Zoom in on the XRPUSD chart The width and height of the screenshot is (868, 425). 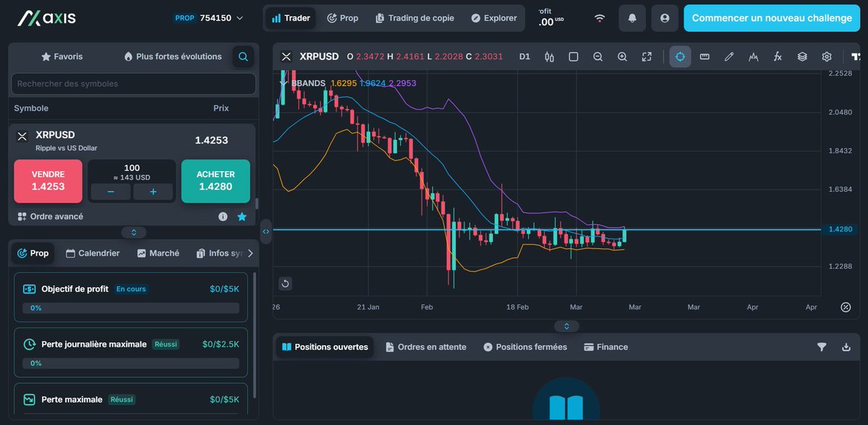(622, 56)
